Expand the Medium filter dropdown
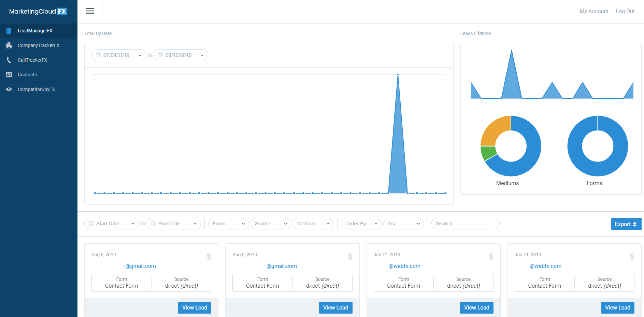Viewport: 644px width, 317px height. [313, 224]
